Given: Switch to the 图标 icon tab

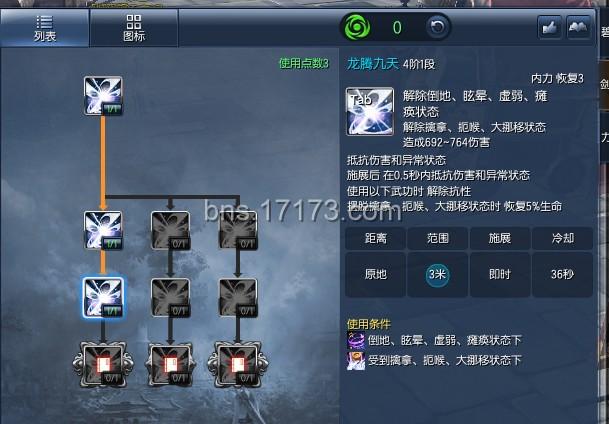Looking at the screenshot, I should 134,28.
